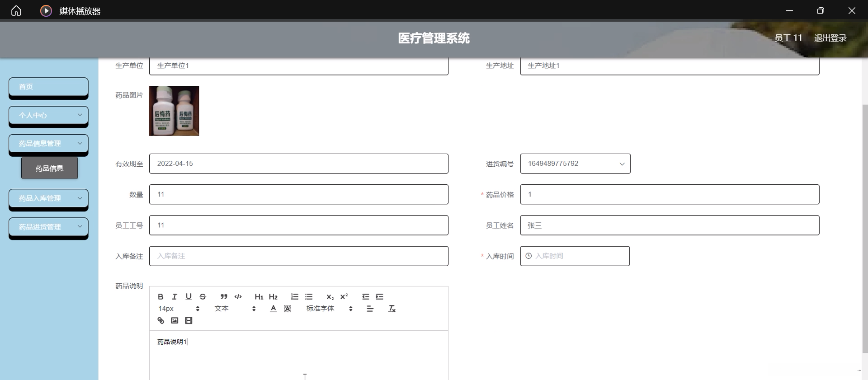Decrease the text indent

[x=366, y=297]
